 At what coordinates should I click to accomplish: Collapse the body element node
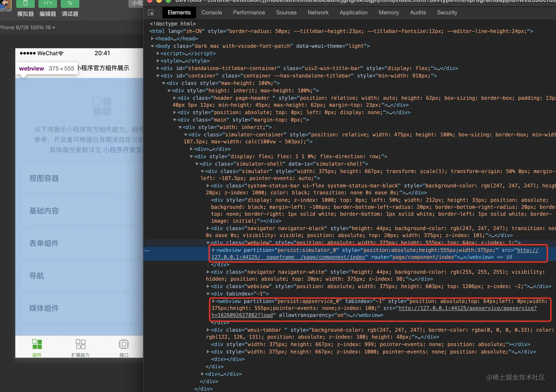click(152, 46)
